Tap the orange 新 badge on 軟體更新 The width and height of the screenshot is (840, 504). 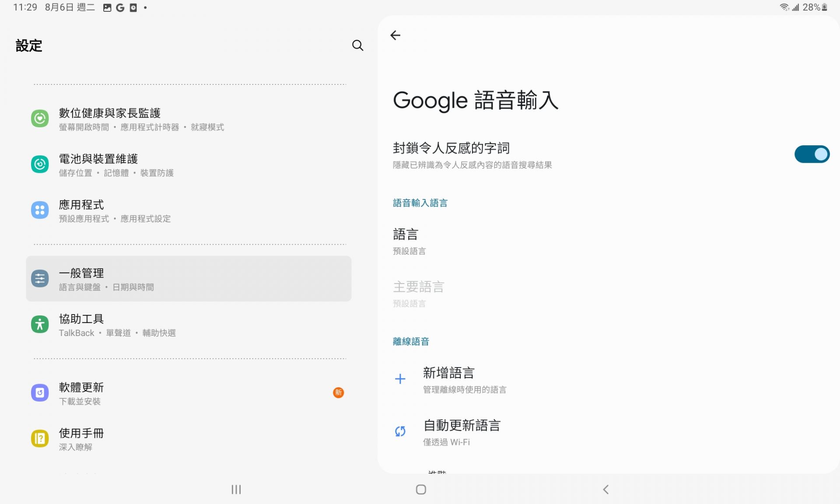338,393
